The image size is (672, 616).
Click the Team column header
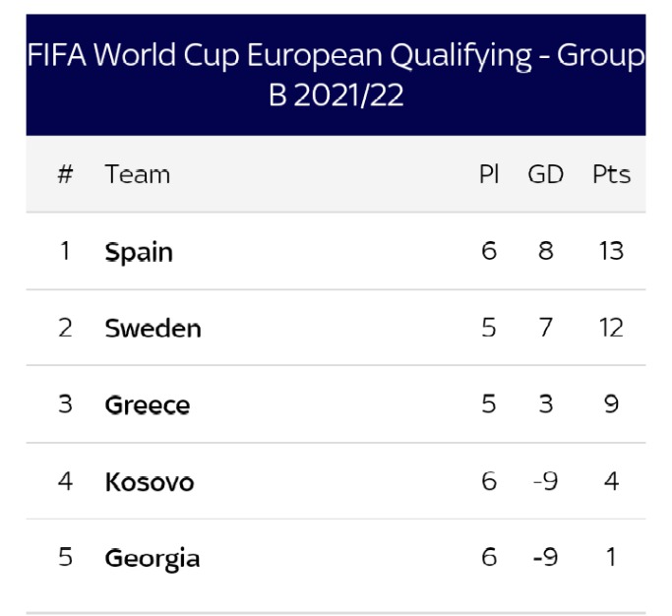click(138, 174)
